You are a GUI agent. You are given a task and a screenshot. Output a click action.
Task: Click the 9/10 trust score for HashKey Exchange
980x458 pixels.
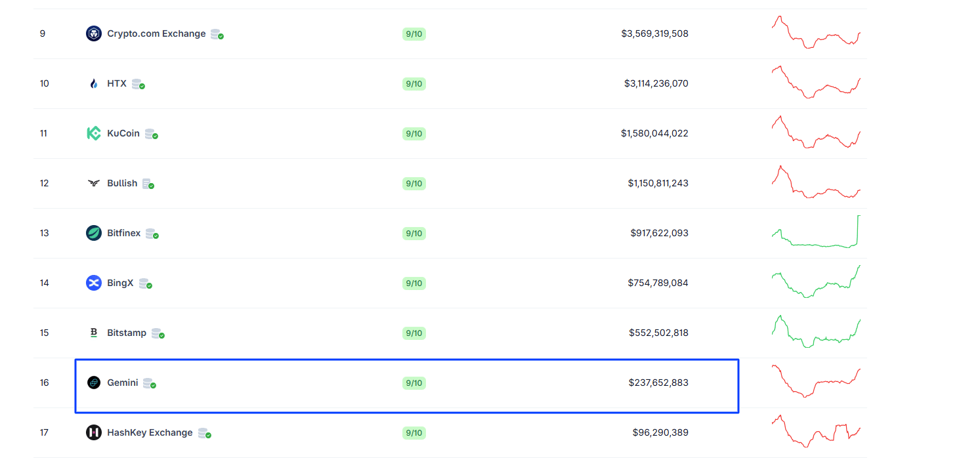[414, 432]
